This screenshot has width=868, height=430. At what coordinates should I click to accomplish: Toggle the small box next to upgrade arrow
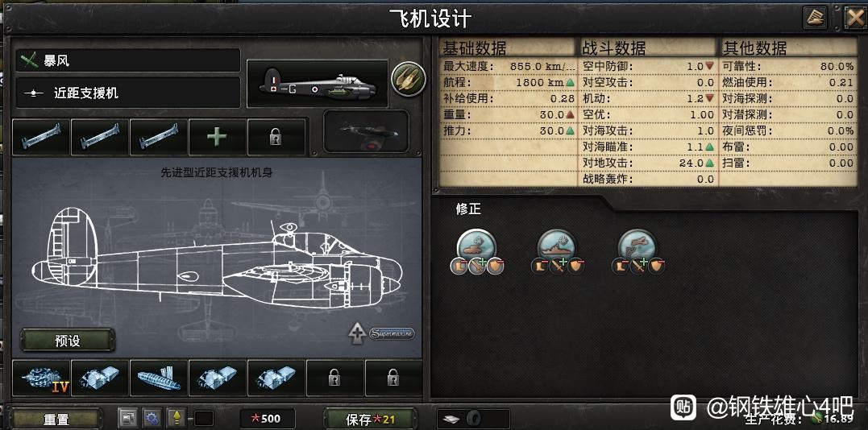click(x=204, y=419)
